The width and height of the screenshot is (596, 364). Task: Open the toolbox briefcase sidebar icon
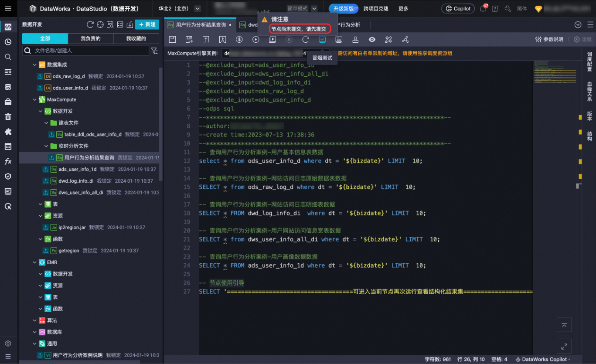(8, 102)
